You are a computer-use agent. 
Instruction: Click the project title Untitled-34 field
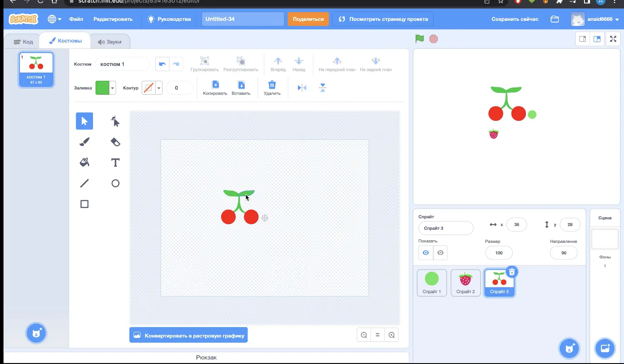(x=243, y=19)
